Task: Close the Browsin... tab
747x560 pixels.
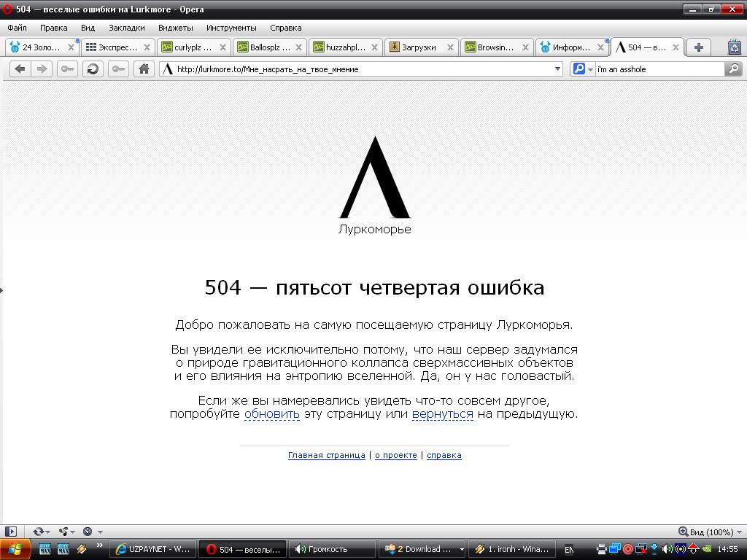Action: (x=525, y=47)
